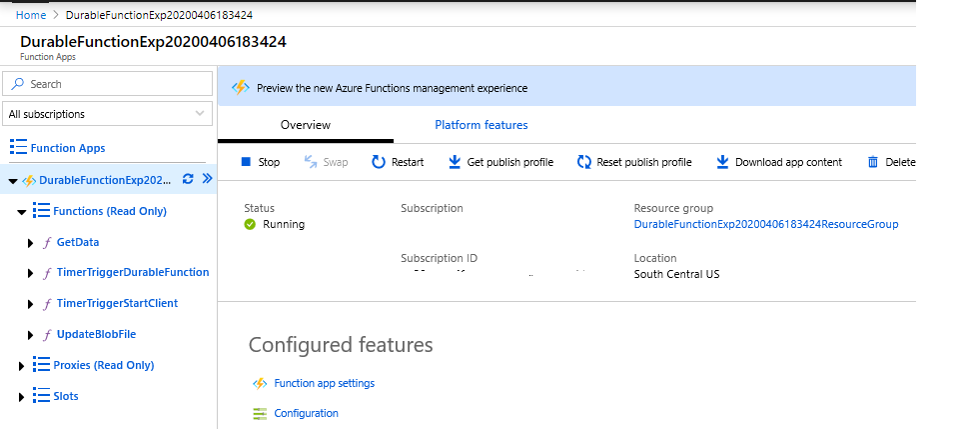980x429 pixels.
Task: Open the All subscriptions dropdown
Action: point(108,114)
